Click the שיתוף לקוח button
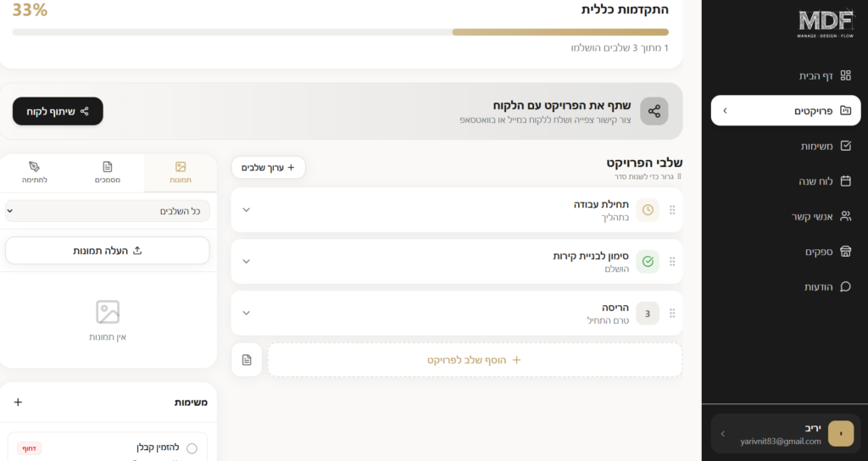 (x=58, y=111)
